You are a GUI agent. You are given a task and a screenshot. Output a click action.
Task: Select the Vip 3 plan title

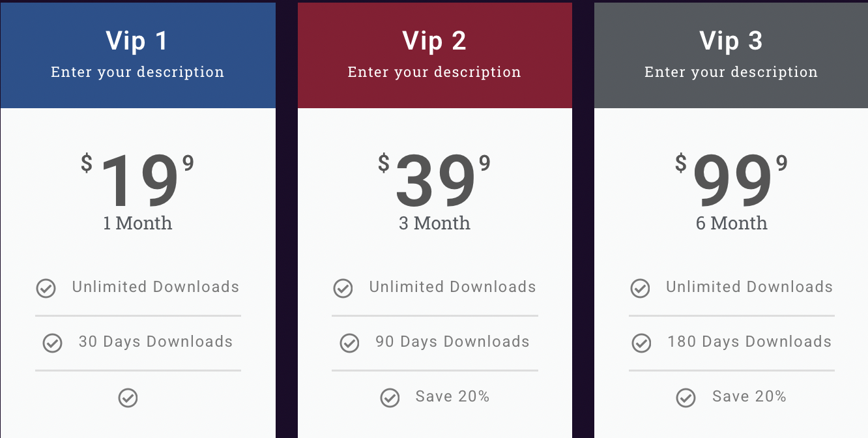coord(731,41)
